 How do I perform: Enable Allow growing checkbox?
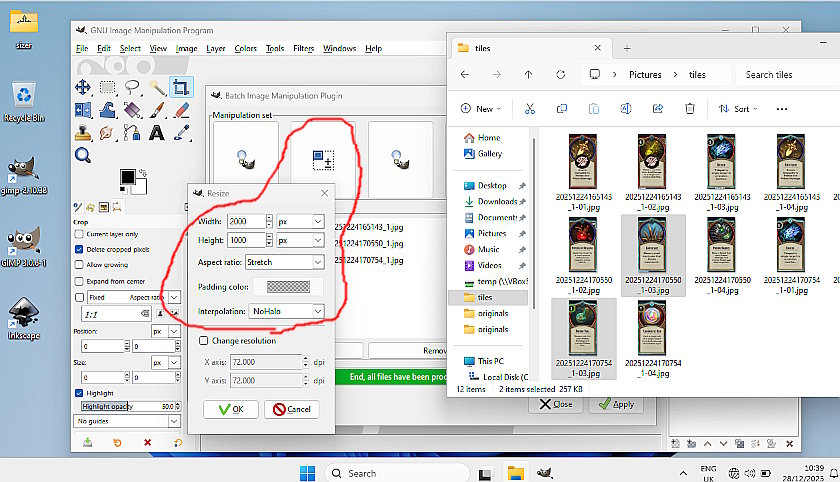79,265
